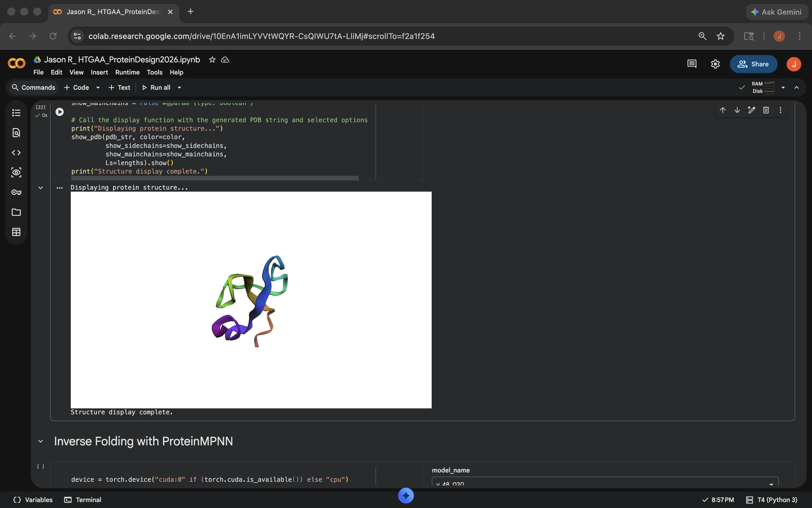
Task: Star the notebook in Drive
Action: click(x=212, y=60)
